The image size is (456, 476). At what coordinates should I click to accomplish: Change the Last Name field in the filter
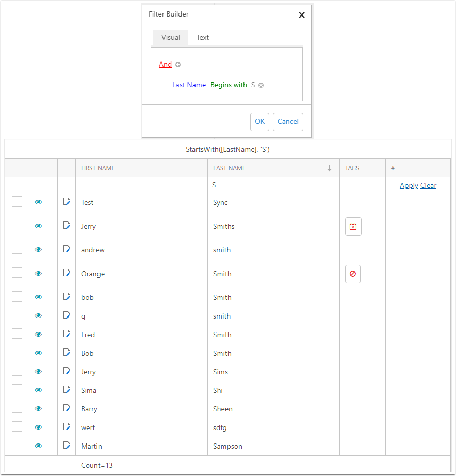click(189, 85)
